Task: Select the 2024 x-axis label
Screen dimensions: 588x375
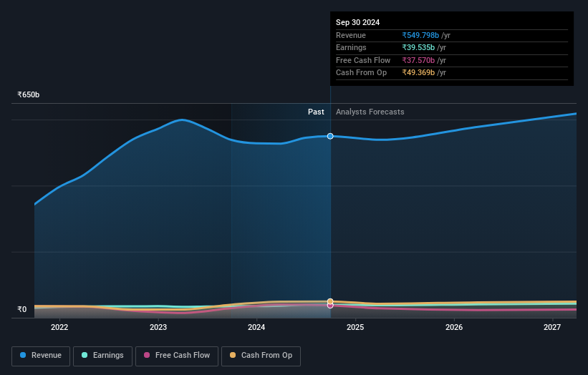Action: pyautogui.click(x=256, y=327)
